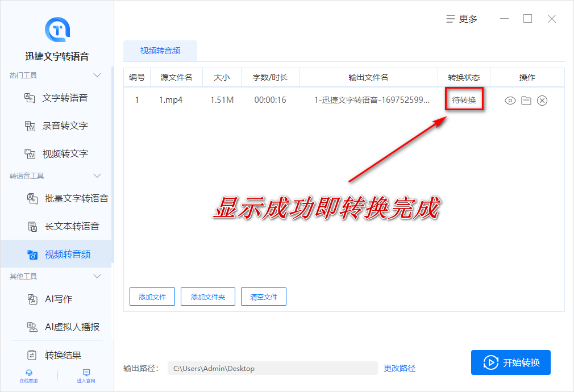Open 进入官网 website link
Image resolution: width=574 pixels, height=392 pixels.
click(x=86, y=376)
